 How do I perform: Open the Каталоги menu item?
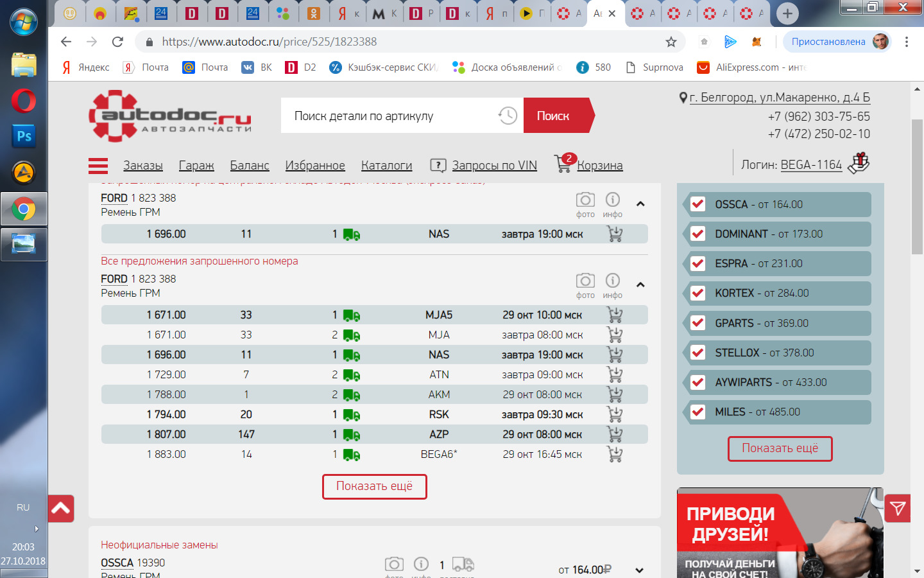pos(386,166)
